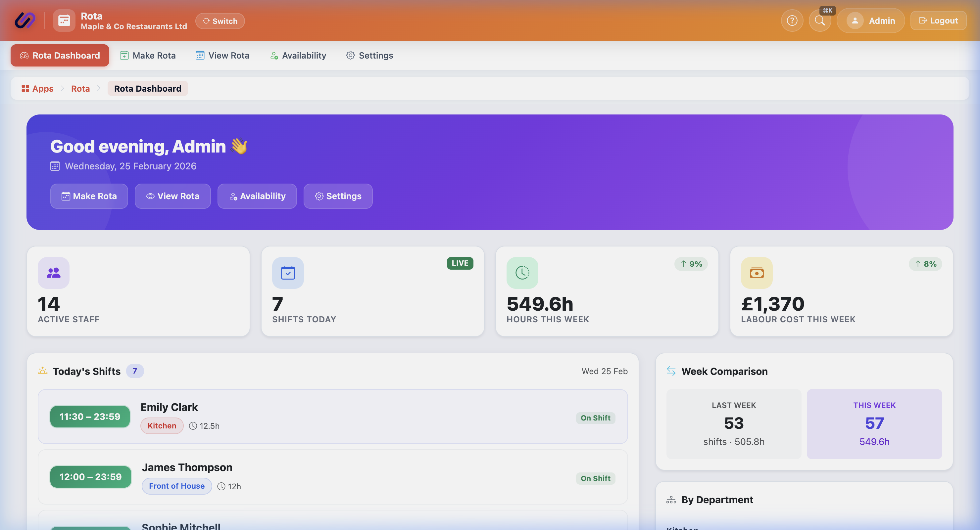Click the help question mark icon

(792, 20)
